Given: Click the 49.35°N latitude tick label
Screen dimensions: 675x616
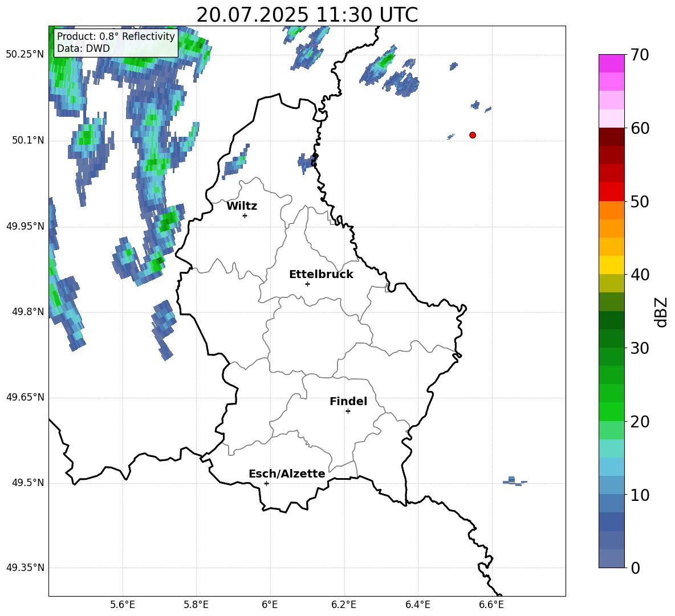Looking at the screenshot, I should pos(25,568).
